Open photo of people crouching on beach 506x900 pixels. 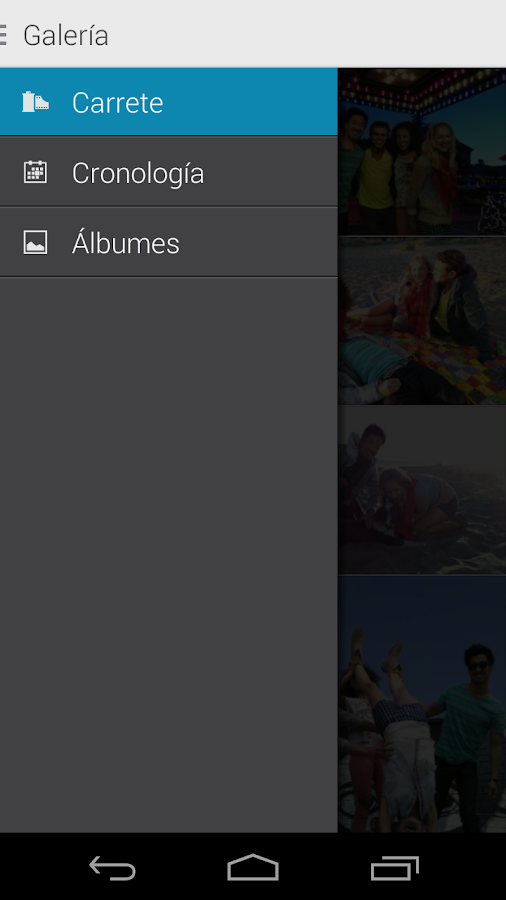click(422, 491)
